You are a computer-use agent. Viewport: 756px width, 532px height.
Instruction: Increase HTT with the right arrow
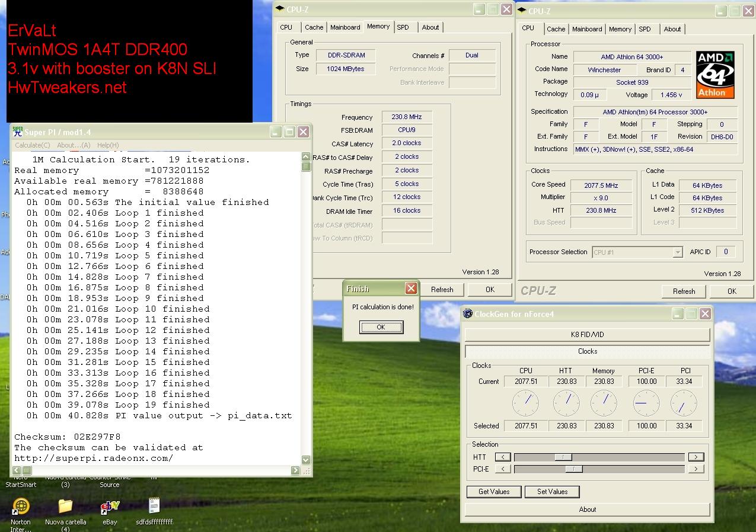click(696, 457)
